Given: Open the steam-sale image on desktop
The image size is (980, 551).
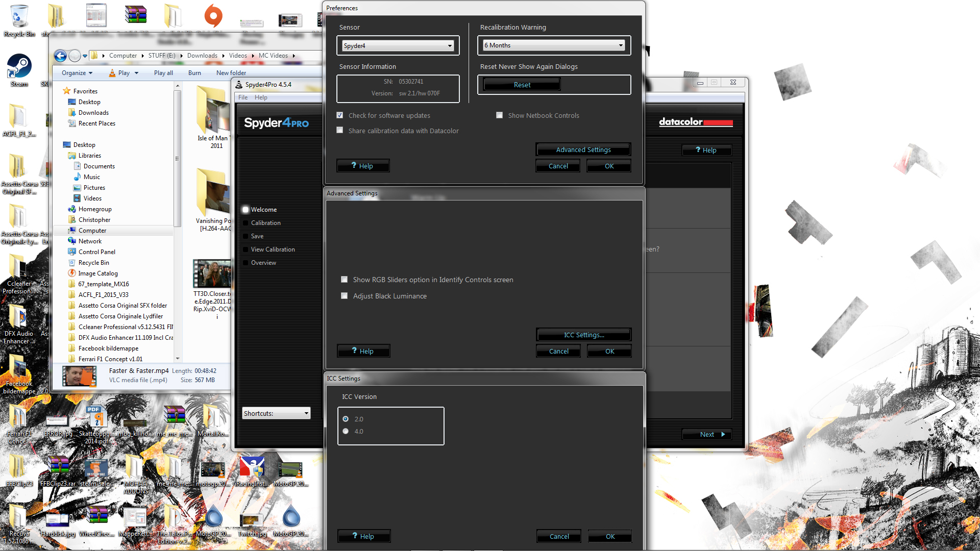Looking at the screenshot, I should [96, 472].
